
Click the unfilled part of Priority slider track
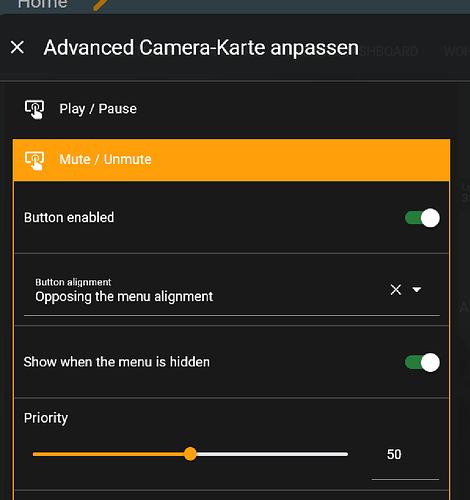pos(272,454)
